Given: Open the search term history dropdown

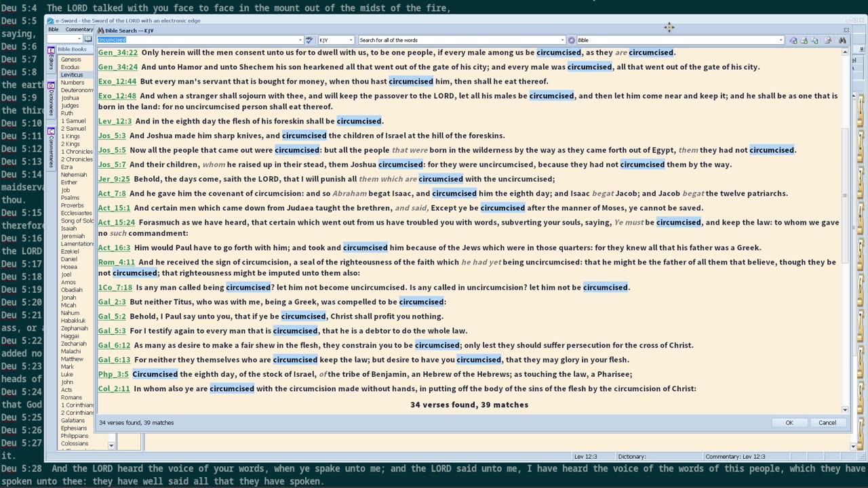Looking at the screenshot, I should [300, 40].
